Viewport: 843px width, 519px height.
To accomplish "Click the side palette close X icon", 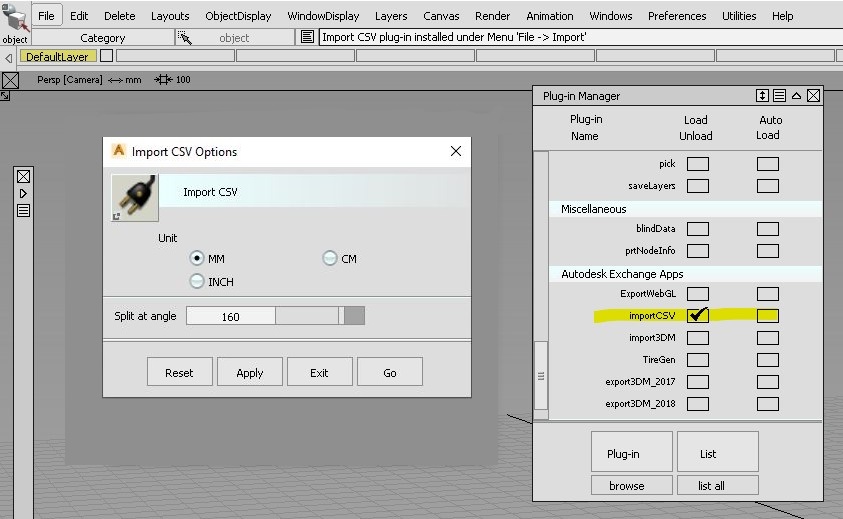I will tap(23, 176).
